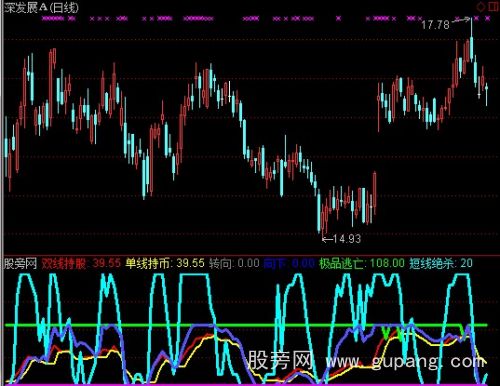Click the chart title 深发展A (日线)

[41, 7]
